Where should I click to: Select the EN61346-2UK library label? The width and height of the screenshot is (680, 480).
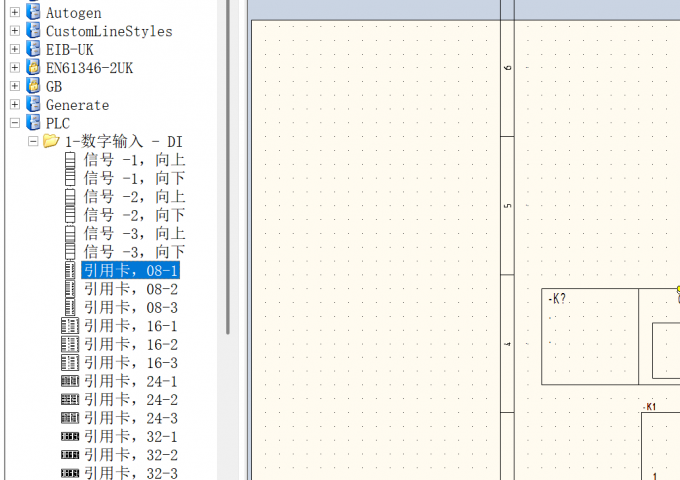click(89, 68)
